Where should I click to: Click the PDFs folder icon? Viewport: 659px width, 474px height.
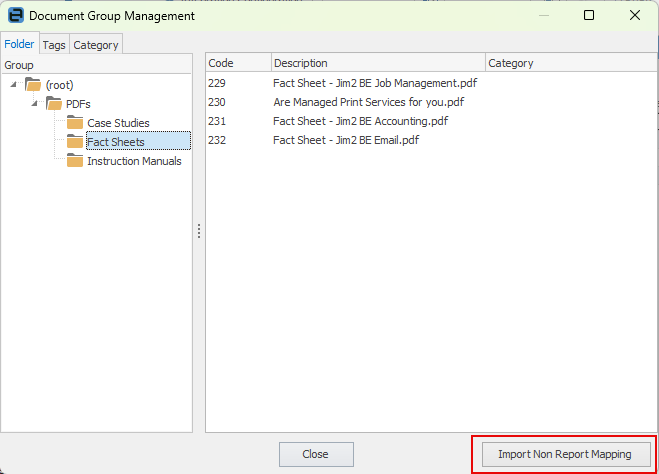tap(54, 103)
